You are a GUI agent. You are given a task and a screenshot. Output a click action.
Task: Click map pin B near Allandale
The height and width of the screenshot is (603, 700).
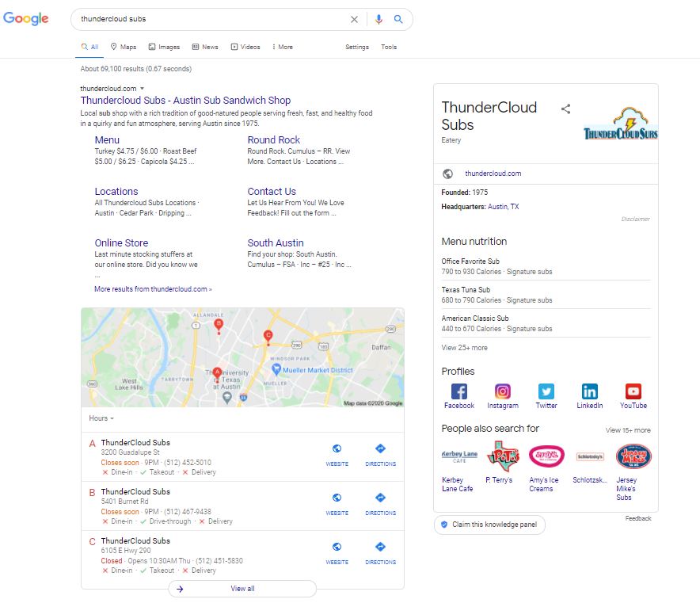click(x=219, y=325)
